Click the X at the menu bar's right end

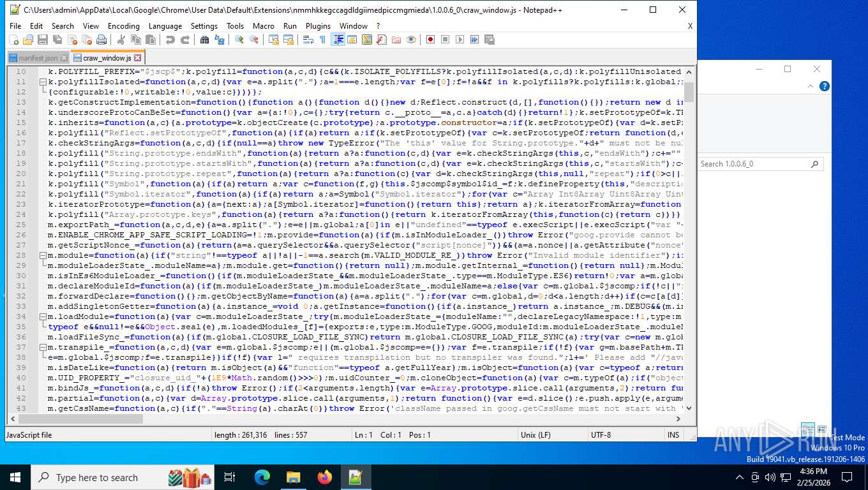690,26
